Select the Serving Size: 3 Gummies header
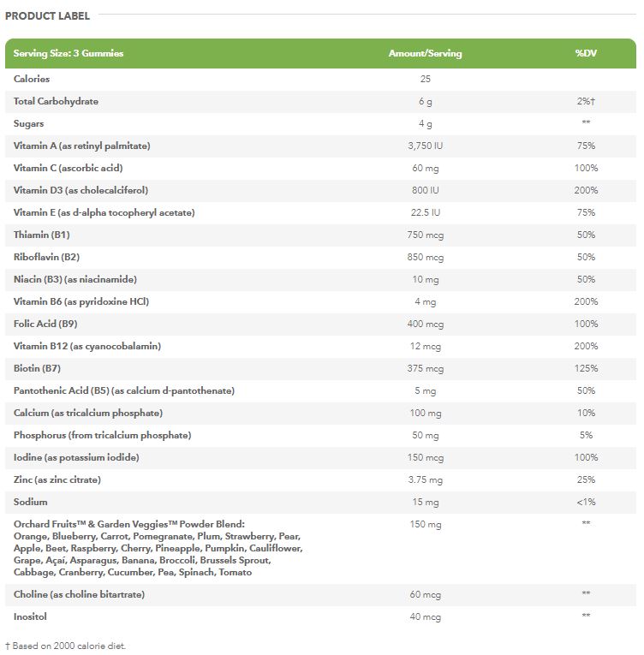This screenshot has height=655, width=644. point(69,53)
